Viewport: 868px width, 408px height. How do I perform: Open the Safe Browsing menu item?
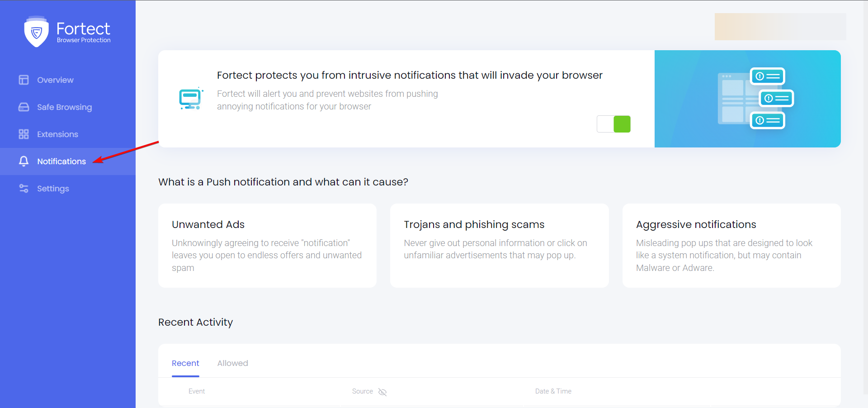[68, 107]
